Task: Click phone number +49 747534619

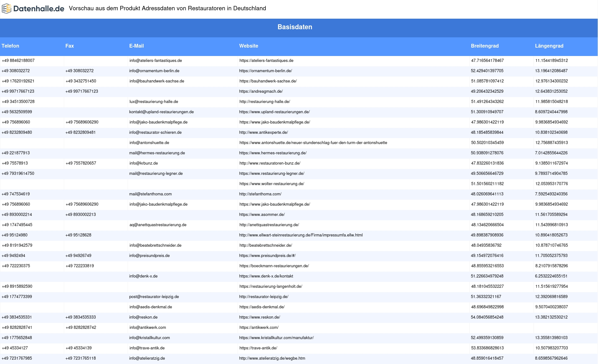Action: click(16, 194)
